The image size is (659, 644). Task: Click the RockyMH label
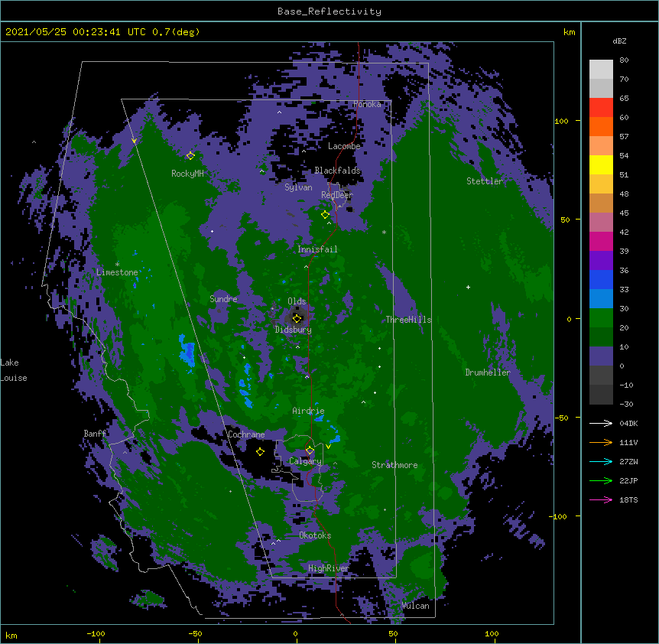[187, 174]
